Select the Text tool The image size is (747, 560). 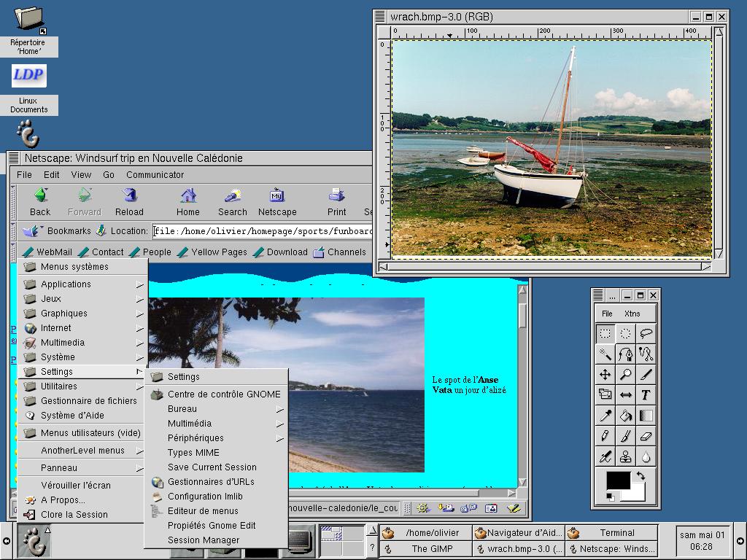(646, 394)
